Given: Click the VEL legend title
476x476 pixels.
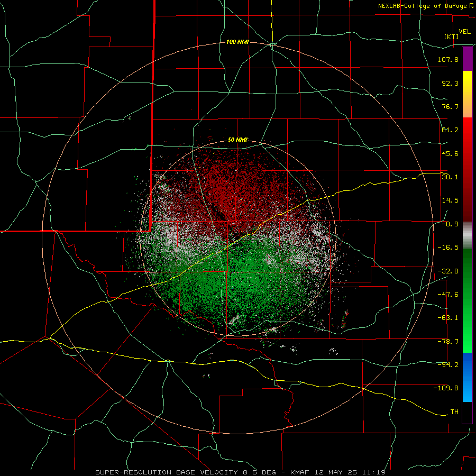Looking at the screenshot, I should (464, 32).
